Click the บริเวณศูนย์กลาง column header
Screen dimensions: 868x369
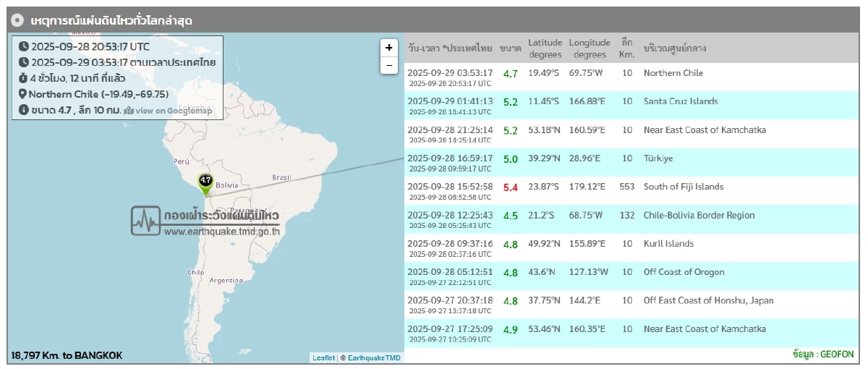click(675, 48)
